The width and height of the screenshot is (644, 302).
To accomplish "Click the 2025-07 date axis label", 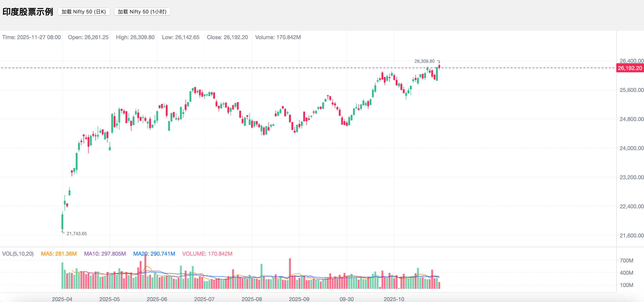I will [x=204, y=299].
